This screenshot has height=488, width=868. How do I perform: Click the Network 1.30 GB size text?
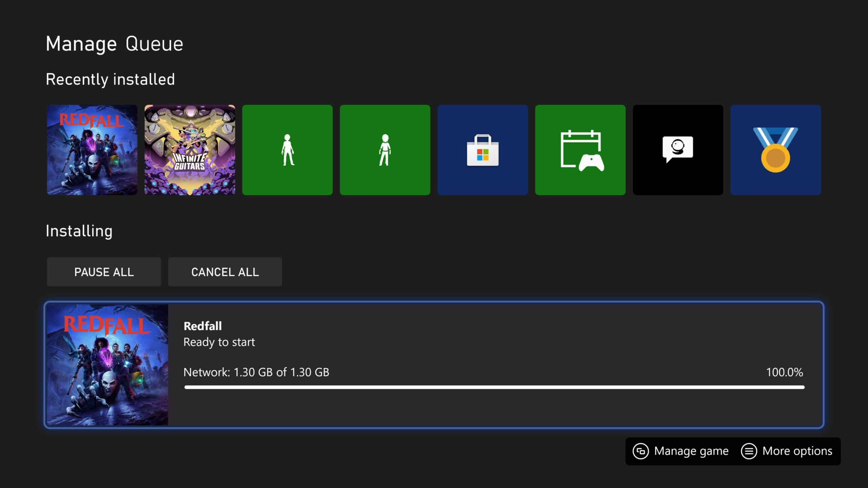pos(256,372)
